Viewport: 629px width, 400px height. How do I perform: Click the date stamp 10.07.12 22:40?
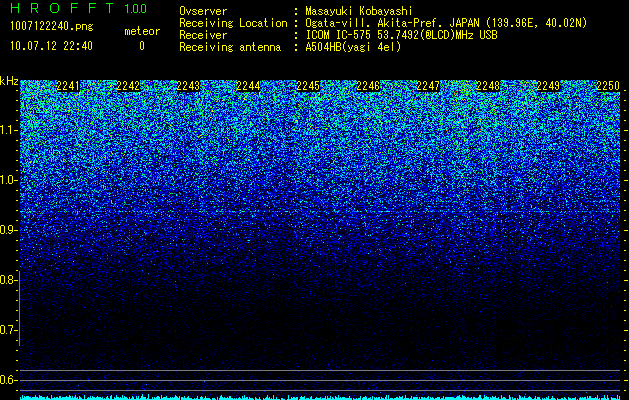click(x=51, y=46)
